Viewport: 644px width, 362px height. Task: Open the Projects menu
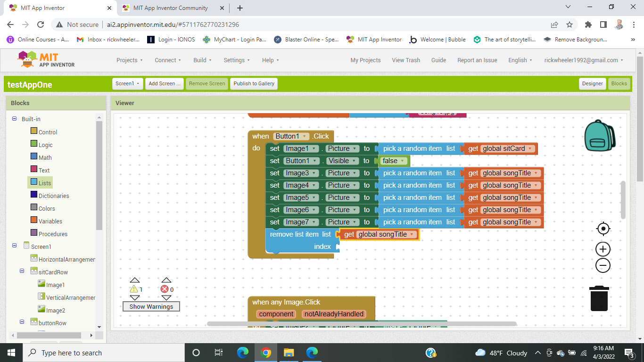(129, 60)
